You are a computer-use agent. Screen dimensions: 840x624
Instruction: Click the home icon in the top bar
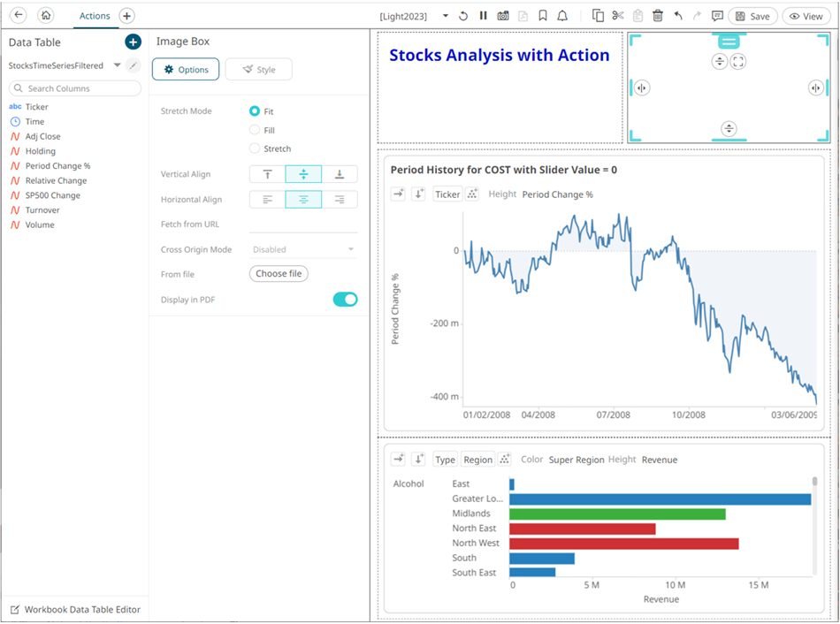46,16
